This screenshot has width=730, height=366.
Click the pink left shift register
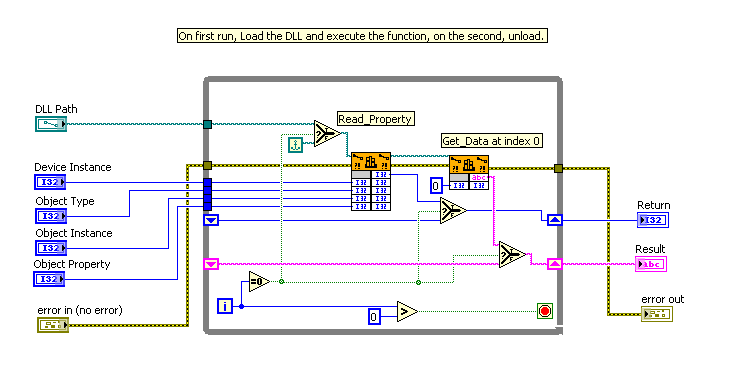coord(211,264)
